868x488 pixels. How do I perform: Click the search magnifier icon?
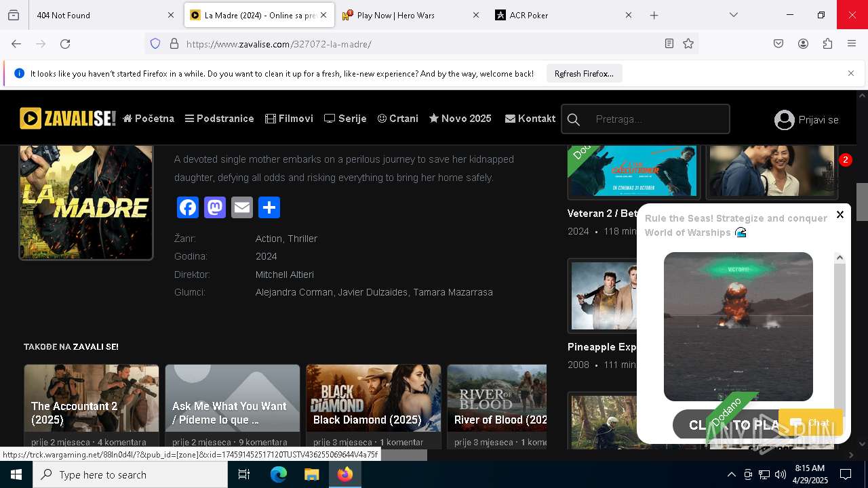[x=574, y=119]
